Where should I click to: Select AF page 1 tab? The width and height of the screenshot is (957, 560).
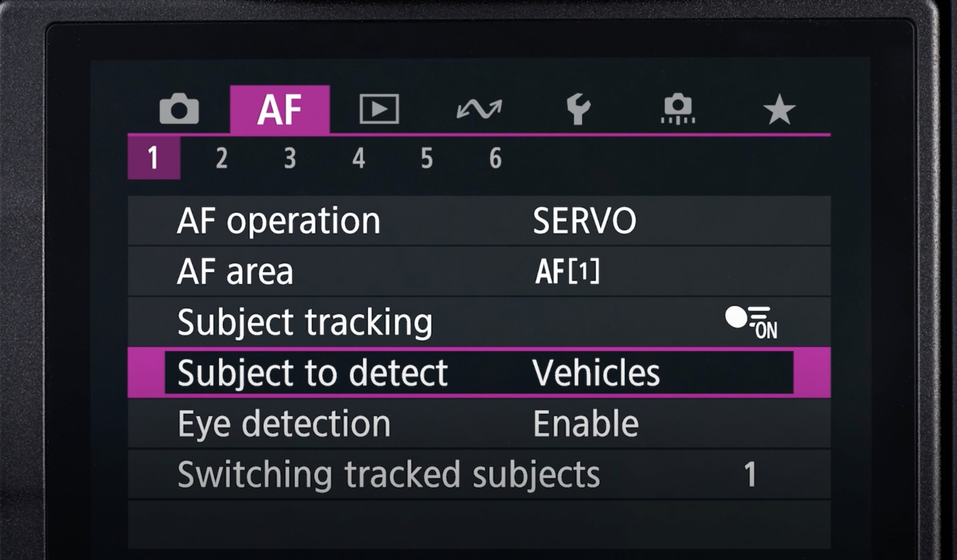153,158
